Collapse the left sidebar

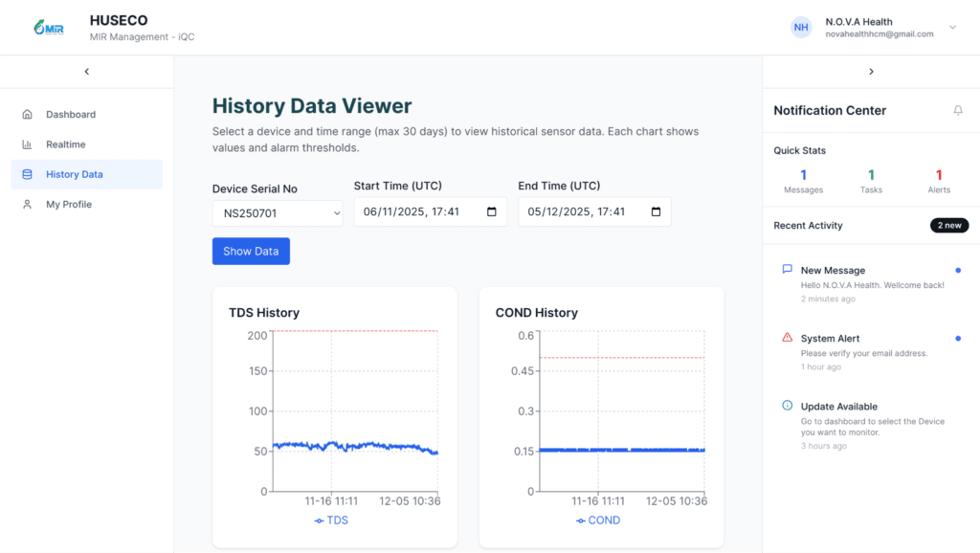(x=86, y=72)
